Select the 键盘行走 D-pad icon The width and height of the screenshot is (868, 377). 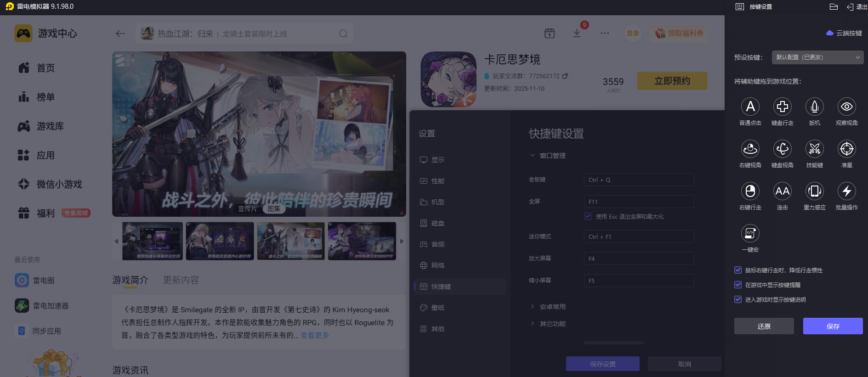click(x=783, y=107)
